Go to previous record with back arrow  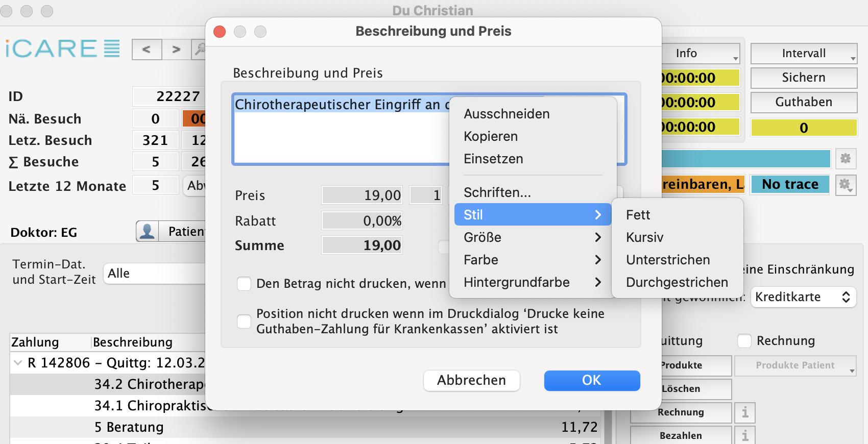147,50
